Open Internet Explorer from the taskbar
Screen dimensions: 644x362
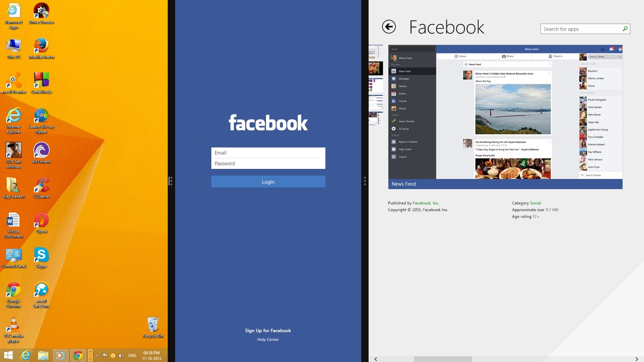tap(26, 356)
